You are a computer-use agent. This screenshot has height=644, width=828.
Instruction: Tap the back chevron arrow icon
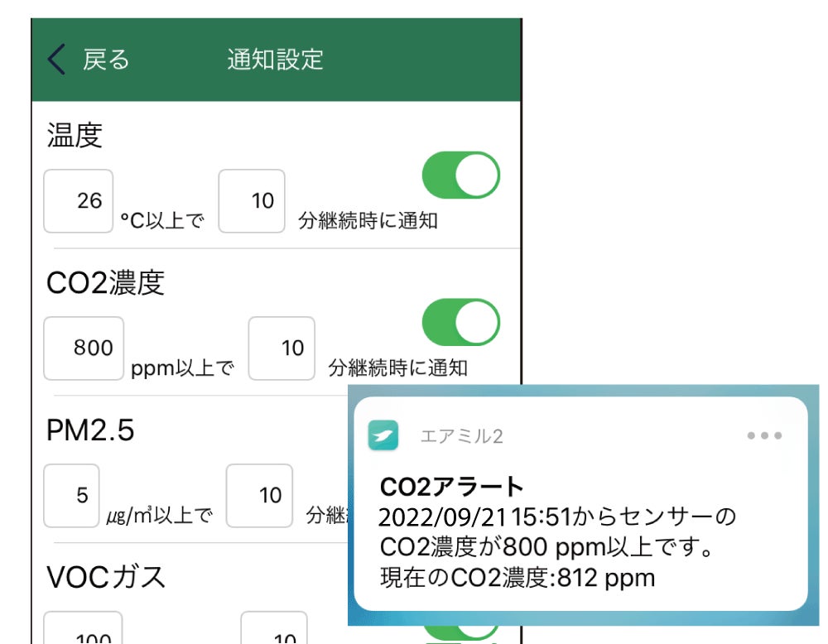(x=56, y=60)
